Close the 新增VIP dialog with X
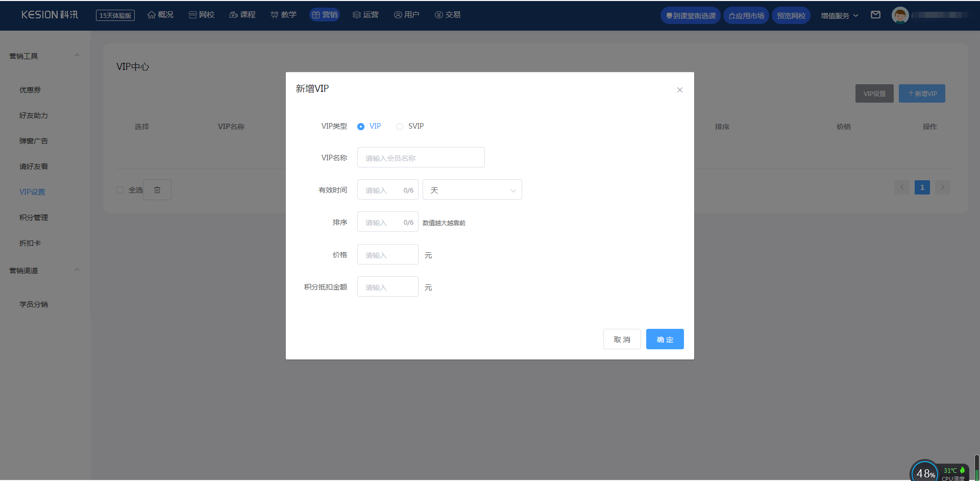 pyautogui.click(x=679, y=90)
